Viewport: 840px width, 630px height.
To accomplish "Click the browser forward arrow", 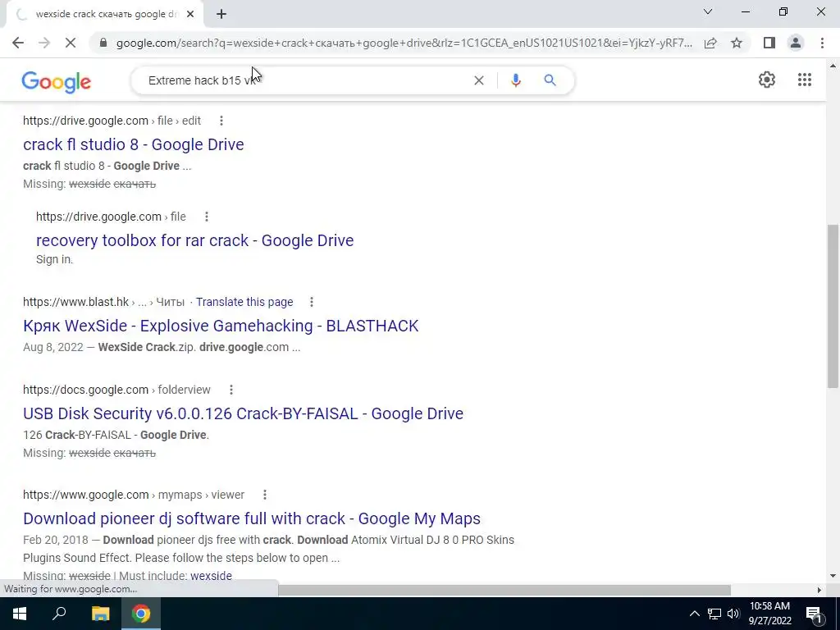I will click(x=44, y=43).
